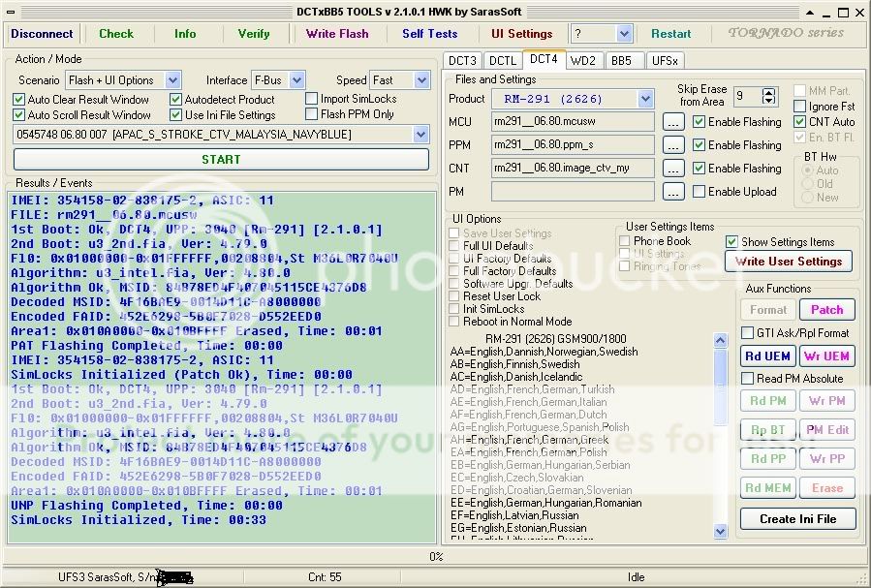Viewport: 871px width, 588px height.
Task: Open the '?' dropdown in toolbar
Action: point(624,34)
